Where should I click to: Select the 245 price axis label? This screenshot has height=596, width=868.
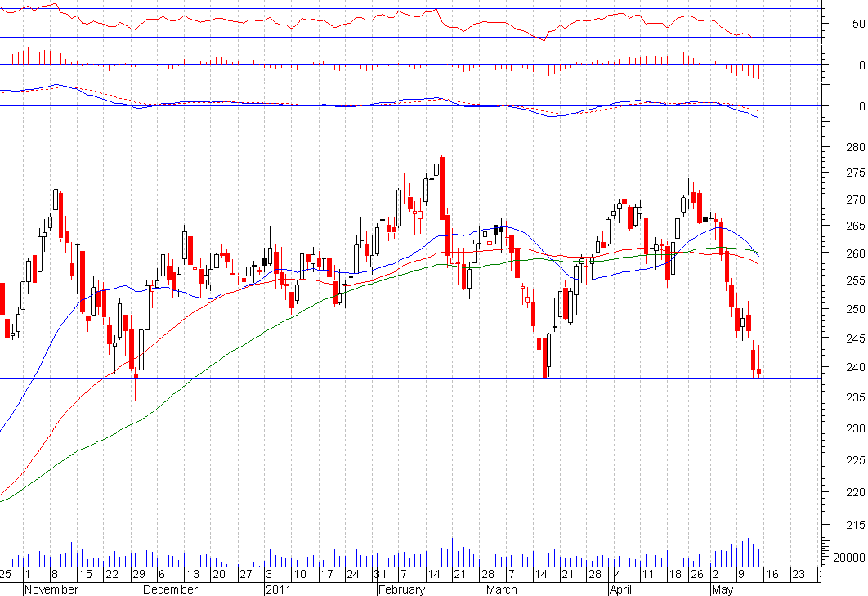click(855, 338)
